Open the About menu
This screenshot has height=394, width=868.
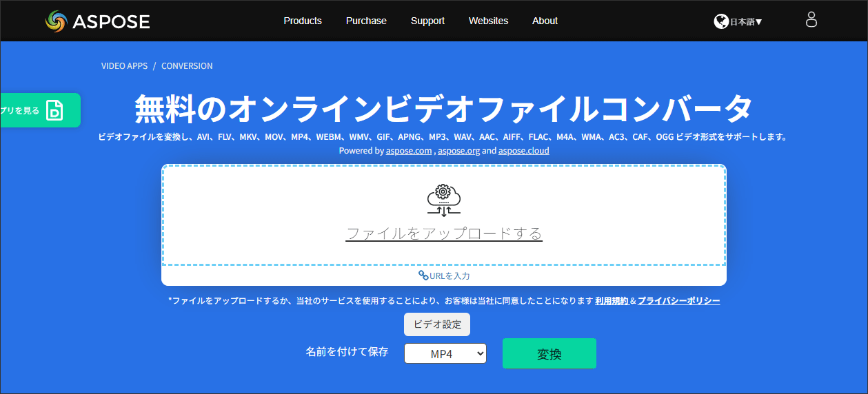pyautogui.click(x=545, y=21)
